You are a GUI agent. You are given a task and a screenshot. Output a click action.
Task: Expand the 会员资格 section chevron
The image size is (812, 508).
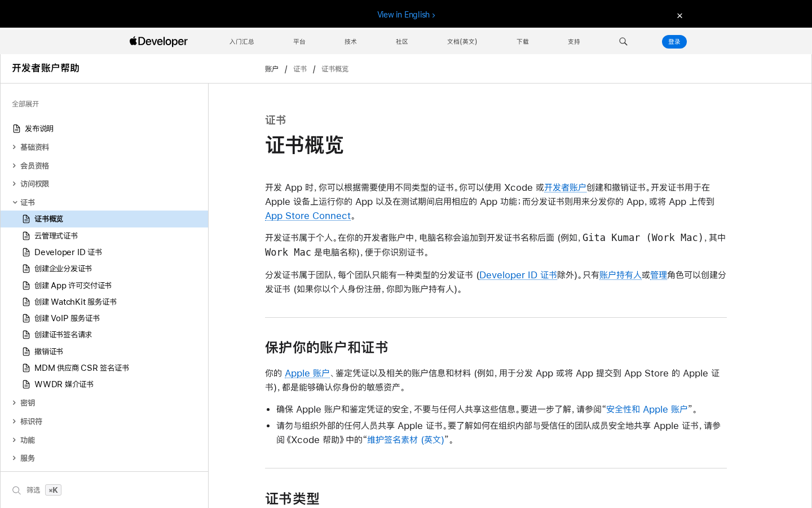tap(15, 166)
